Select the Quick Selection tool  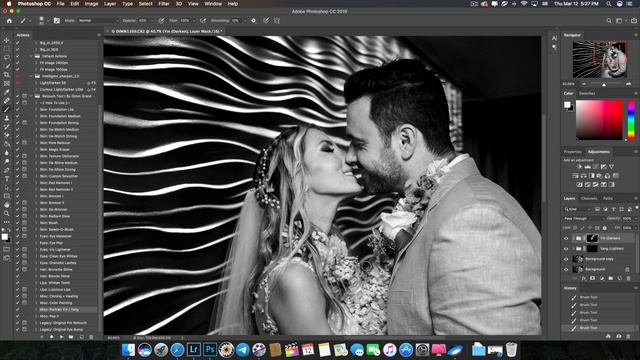7,66
